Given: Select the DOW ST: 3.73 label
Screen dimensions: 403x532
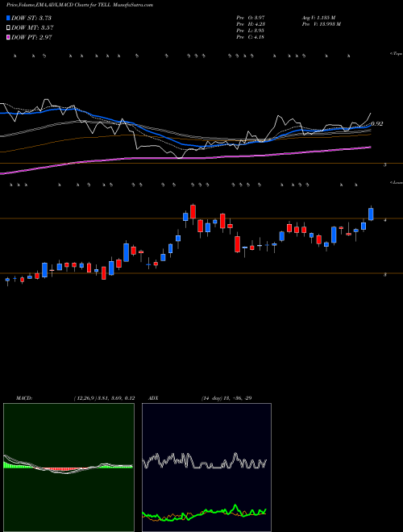Looking at the screenshot, I should 31,18.
